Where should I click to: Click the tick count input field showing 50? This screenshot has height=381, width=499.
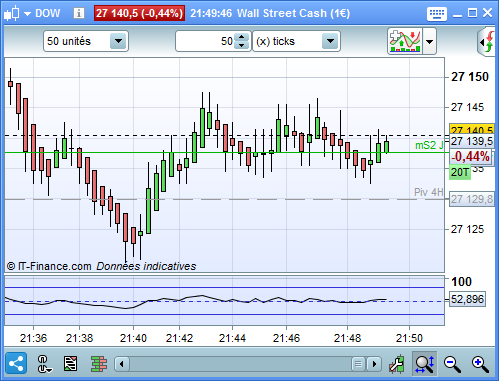(205, 41)
